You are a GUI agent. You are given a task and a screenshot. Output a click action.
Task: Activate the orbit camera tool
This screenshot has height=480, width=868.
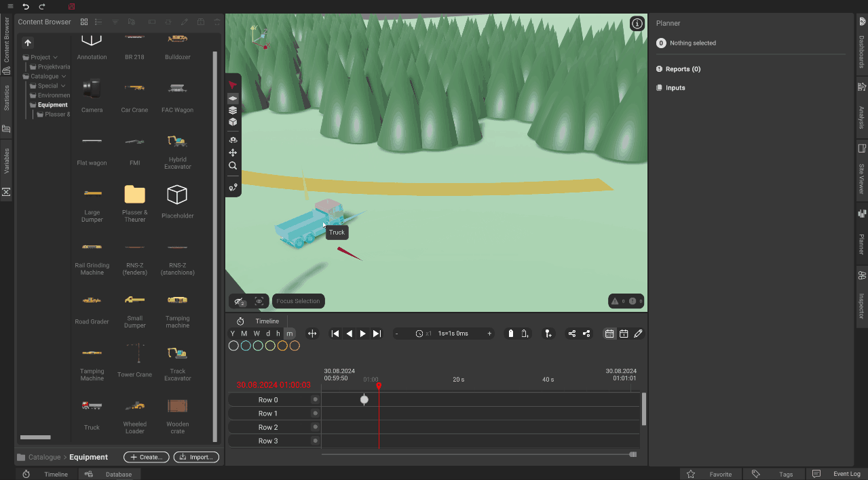point(233,140)
